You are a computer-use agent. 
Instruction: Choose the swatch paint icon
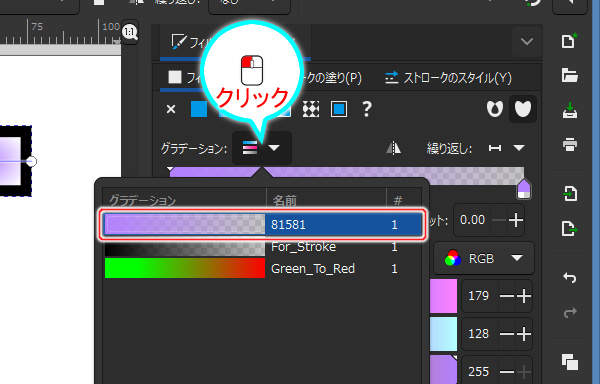pos(339,109)
